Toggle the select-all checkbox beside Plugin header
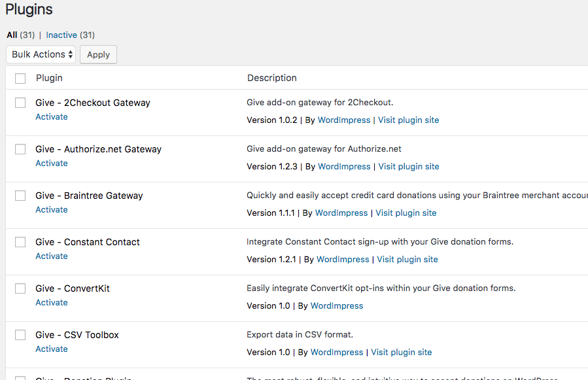Image resolution: width=588 pixels, height=380 pixels. coord(20,78)
